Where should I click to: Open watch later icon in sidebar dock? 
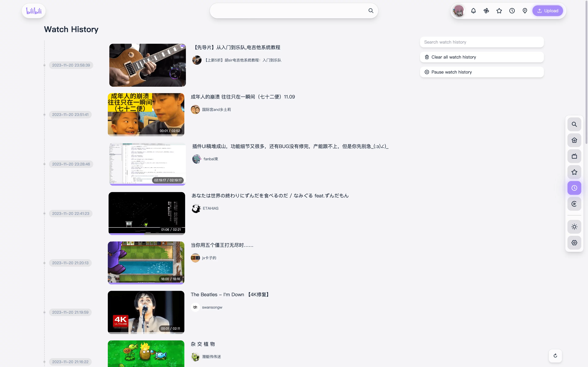tap(574, 204)
